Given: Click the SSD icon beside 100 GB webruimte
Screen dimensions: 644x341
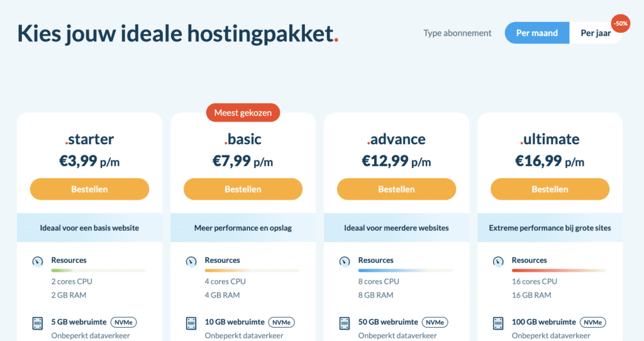Looking at the screenshot, I should (x=497, y=323).
